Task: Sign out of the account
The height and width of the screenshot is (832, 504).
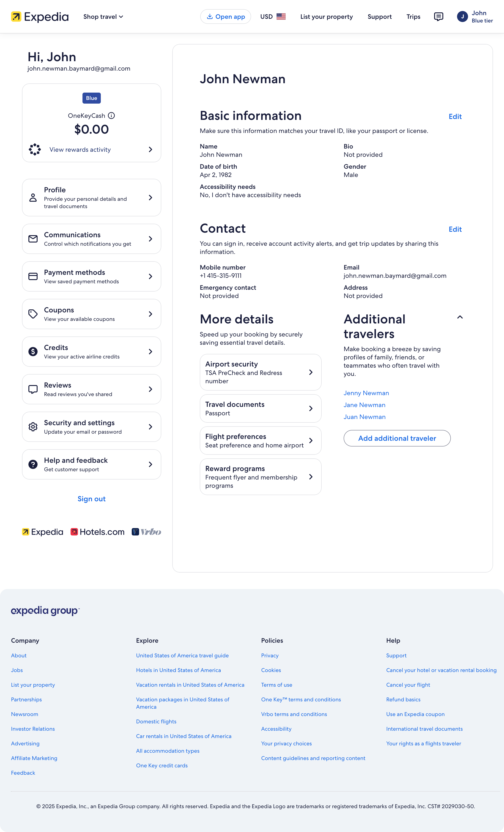Action: coord(91,499)
